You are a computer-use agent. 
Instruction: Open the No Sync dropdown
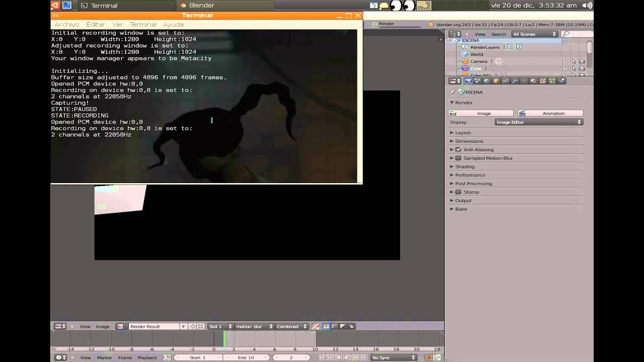(394, 357)
